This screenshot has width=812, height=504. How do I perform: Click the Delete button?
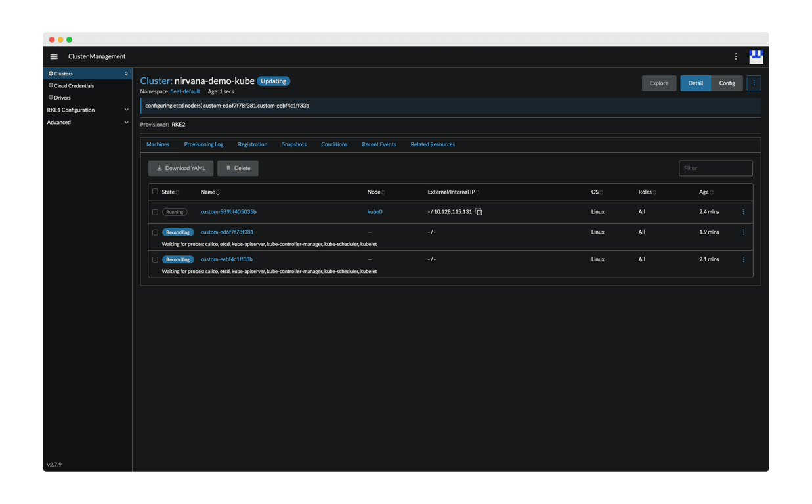pyautogui.click(x=238, y=168)
